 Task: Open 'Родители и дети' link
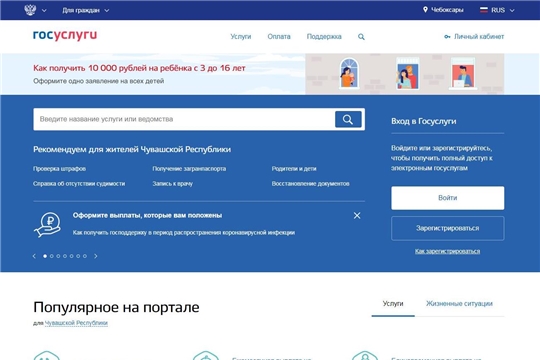coord(294,169)
